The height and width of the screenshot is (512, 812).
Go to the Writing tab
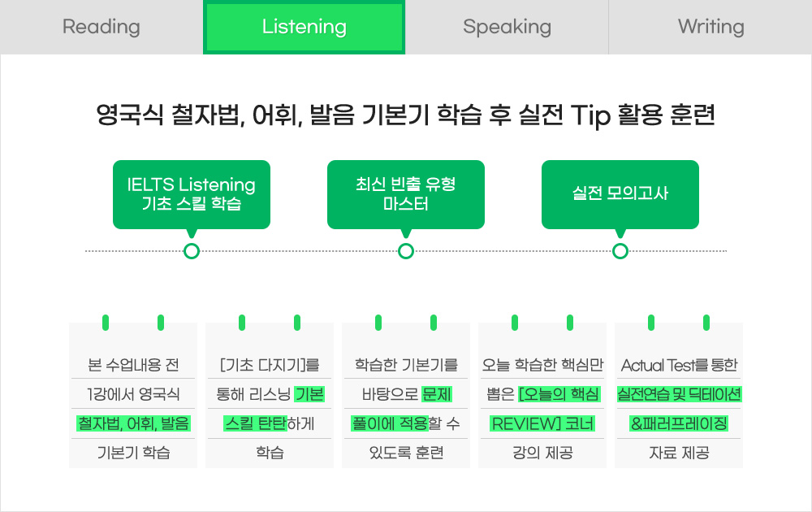(710, 27)
